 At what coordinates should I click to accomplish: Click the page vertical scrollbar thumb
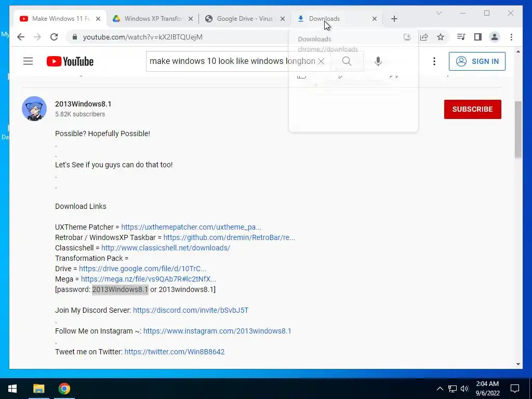pos(518,129)
